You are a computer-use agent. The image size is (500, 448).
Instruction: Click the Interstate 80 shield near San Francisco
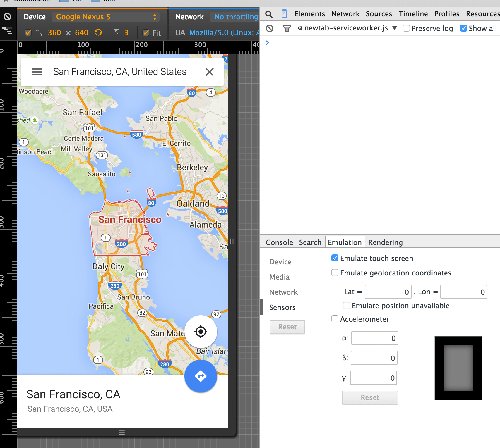pos(151,203)
